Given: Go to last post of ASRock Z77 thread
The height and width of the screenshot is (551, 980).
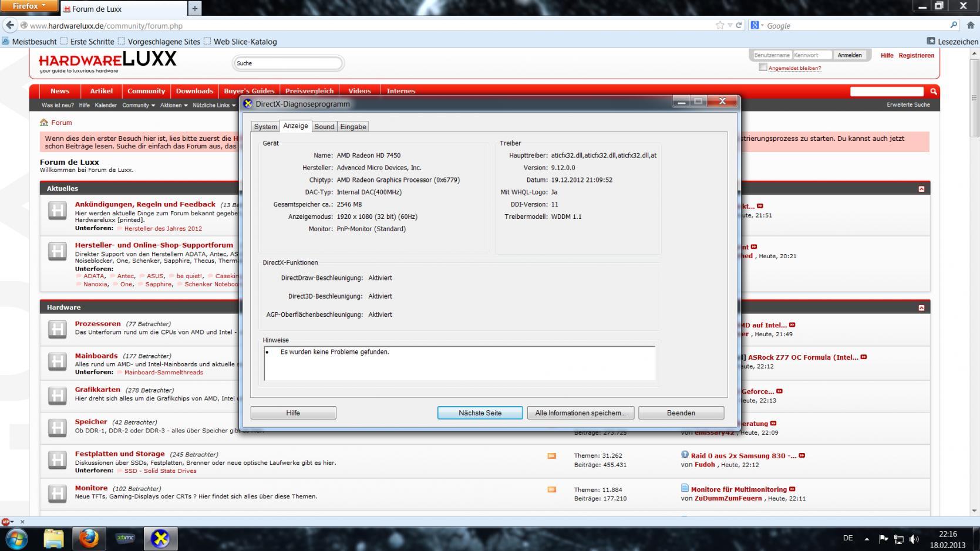Looking at the screenshot, I should [864, 357].
